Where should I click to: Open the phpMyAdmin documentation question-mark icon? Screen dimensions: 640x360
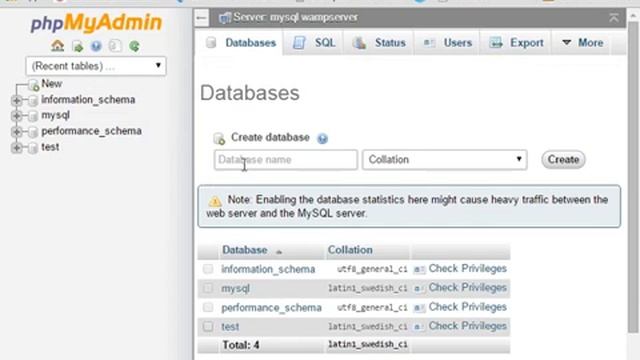tap(96, 46)
